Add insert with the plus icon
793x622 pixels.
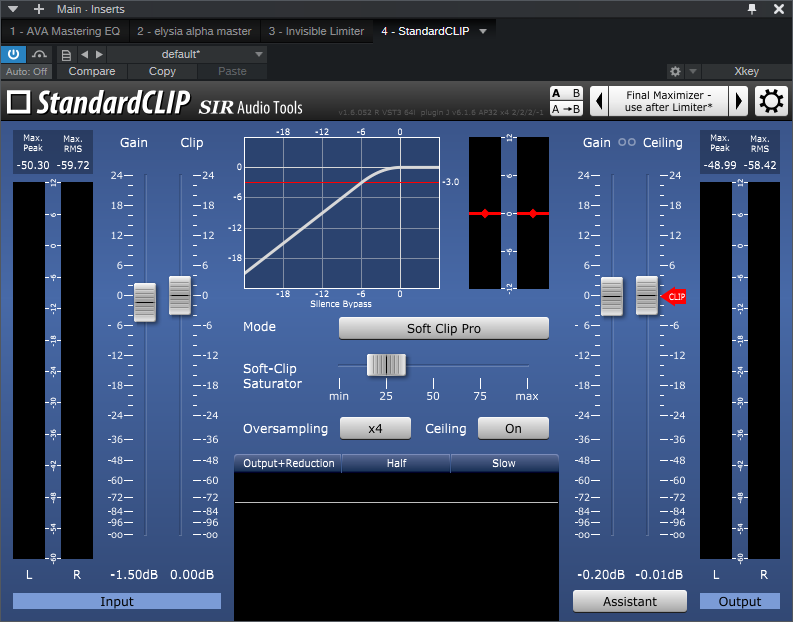(39, 9)
